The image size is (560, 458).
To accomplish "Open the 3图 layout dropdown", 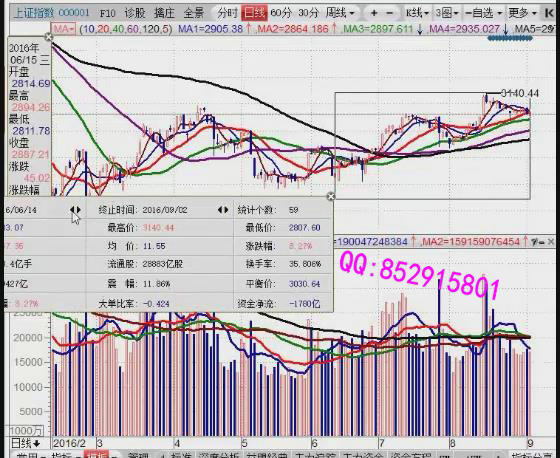I will tap(446, 13).
